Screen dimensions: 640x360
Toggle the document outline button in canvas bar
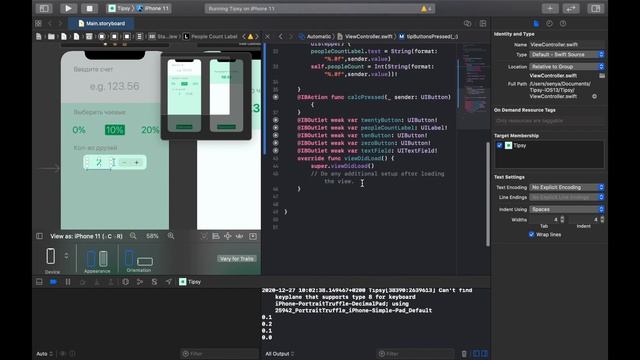[39, 236]
